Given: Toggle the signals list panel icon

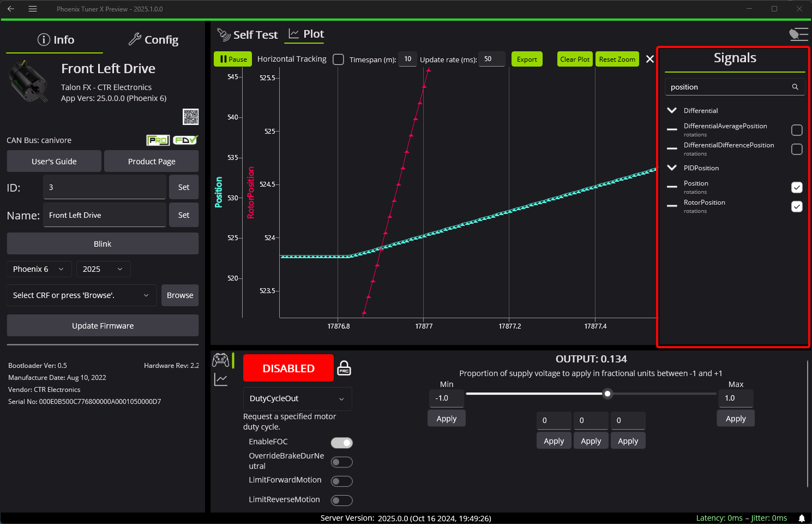Looking at the screenshot, I should point(798,34).
